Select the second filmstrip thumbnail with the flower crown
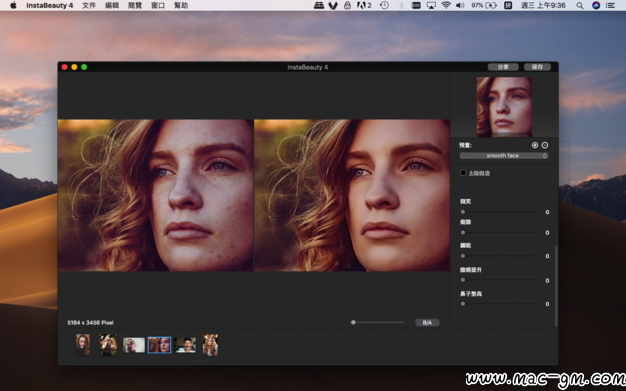 (108, 345)
